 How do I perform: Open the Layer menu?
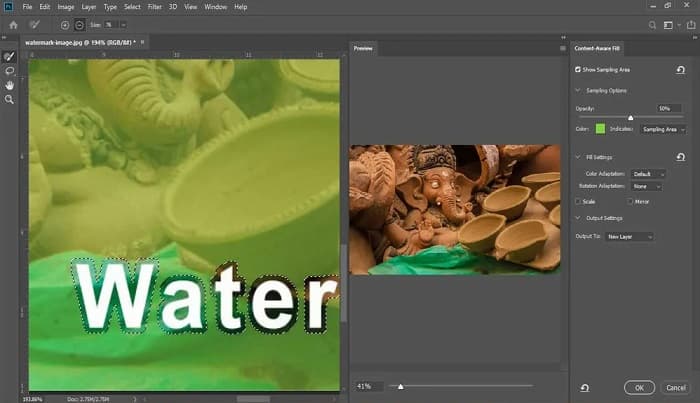tap(88, 7)
